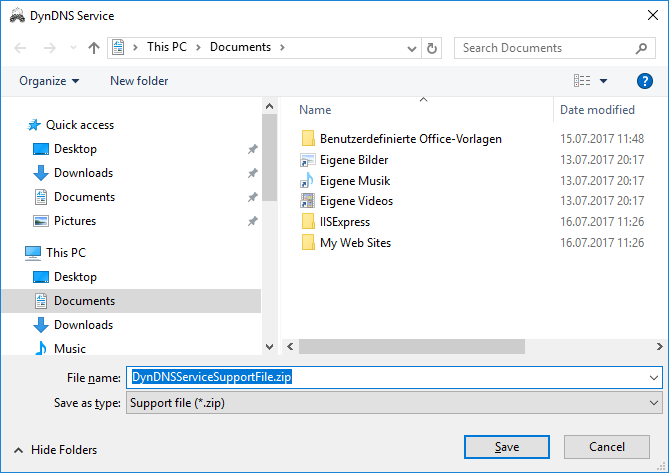Screen dimensions: 669x473
Task: Select Quick access in navigation pane
Action: 80,125
